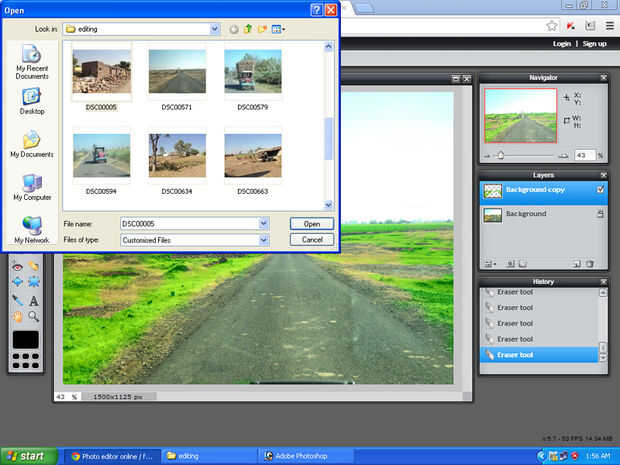This screenshot has height=465, width=620.
Task: Select the DSC00571 road thumbnail
Action: coord(177,72)
